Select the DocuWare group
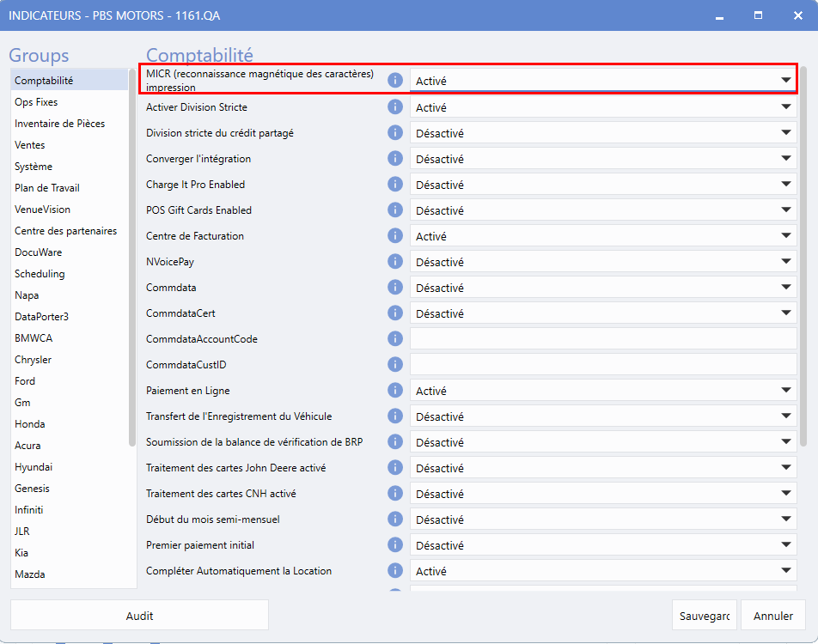 70,252
